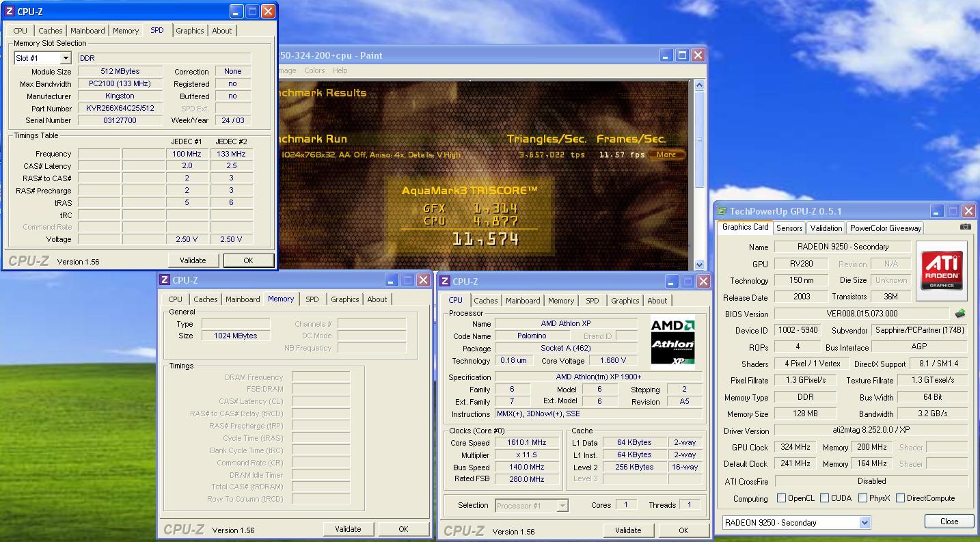Viewport: 980px width, 542px height.
Task: Click the CPU-Z CPU window title icon
Action: (x=445, y=281)
